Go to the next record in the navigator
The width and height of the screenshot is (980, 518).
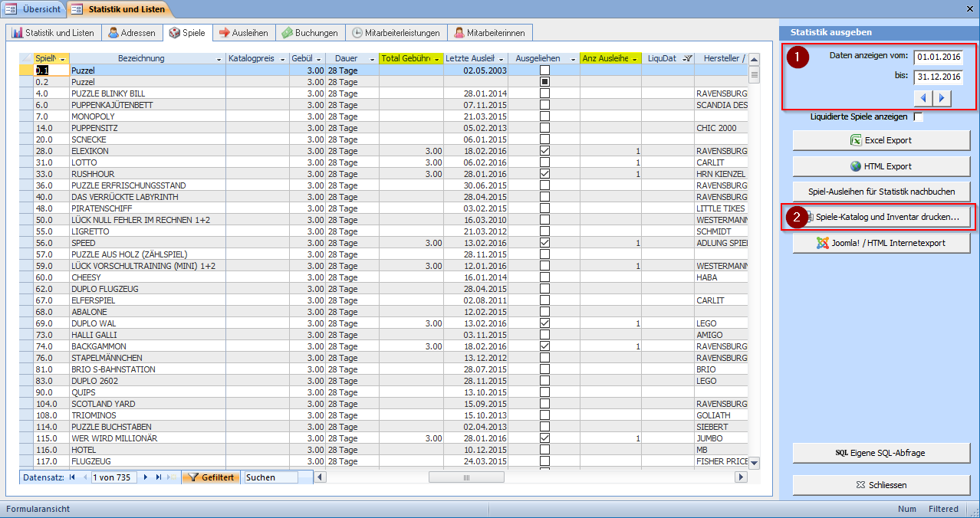tap(146, 477)
